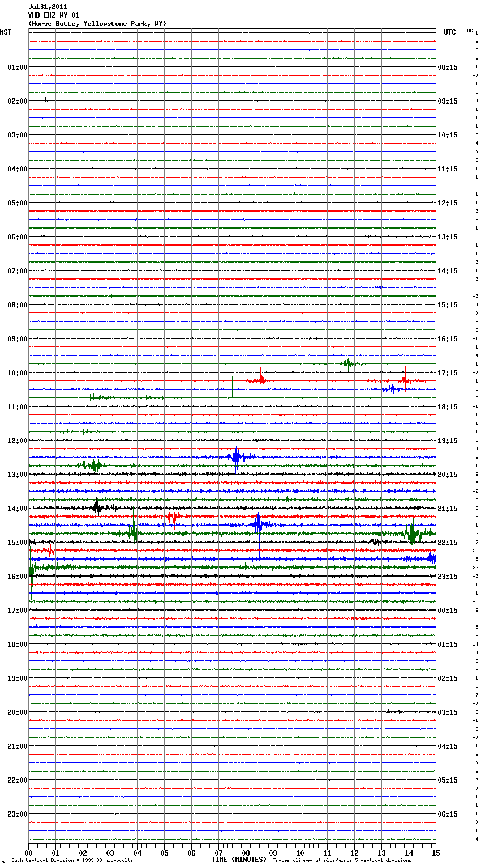Select minute tick label 15 on x-axis

click(x=436, y=853)
